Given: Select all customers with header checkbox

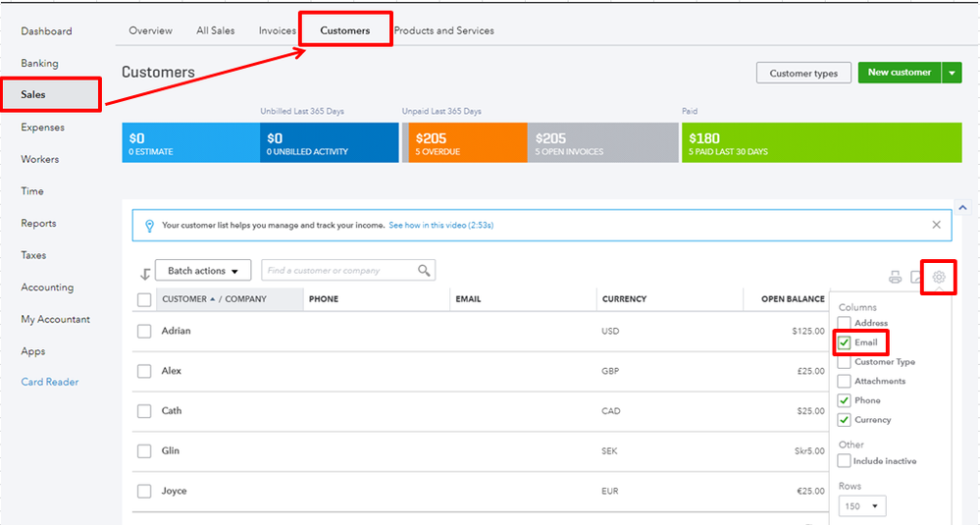Looking at the screenshot, I should [144, 299].
